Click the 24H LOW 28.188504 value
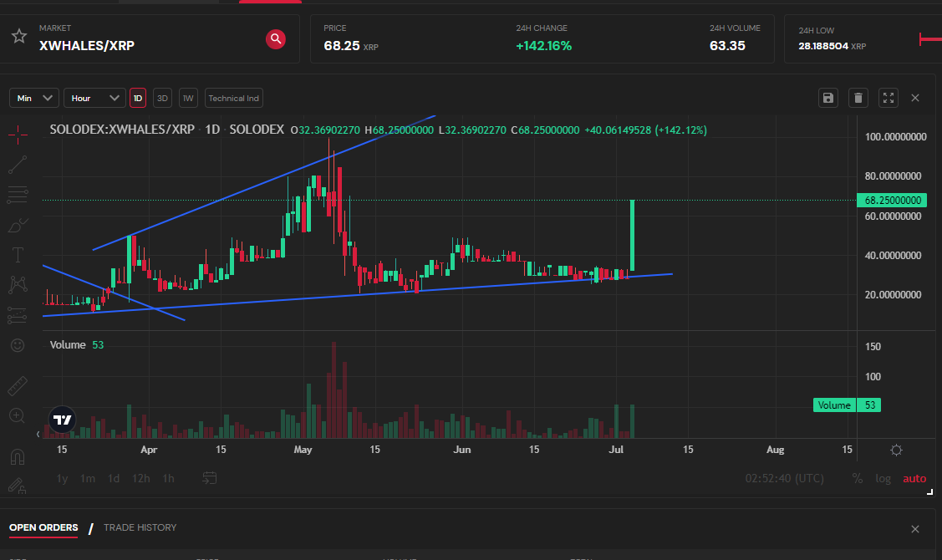The width and height of the screenshot is (942, 560). click(x=823, y=46)
